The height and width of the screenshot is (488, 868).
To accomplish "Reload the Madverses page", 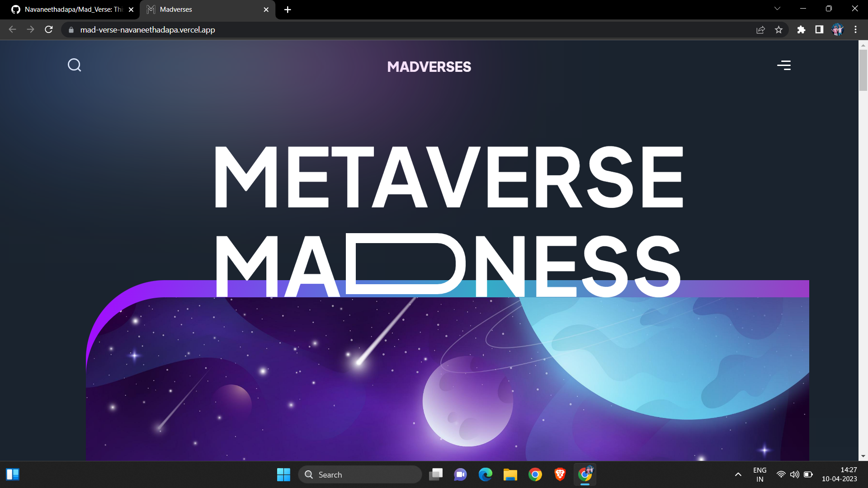I will (48, 29).
